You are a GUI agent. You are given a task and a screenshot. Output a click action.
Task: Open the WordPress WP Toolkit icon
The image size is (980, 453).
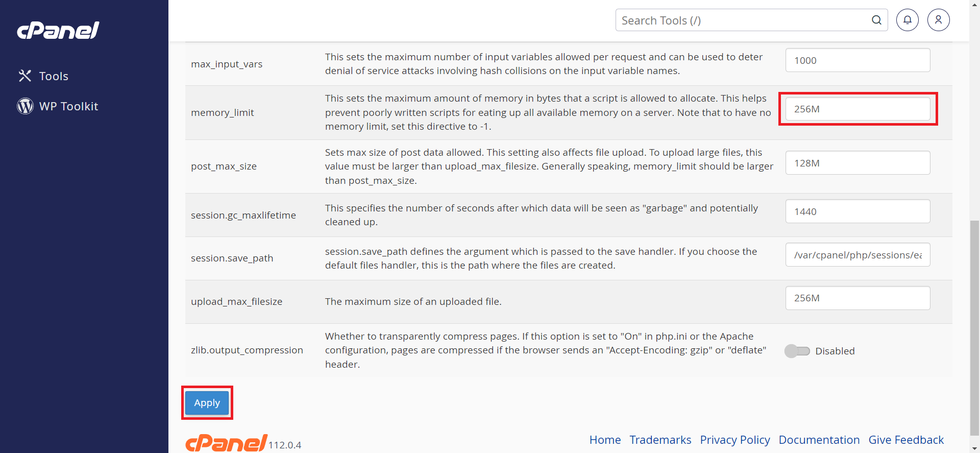tap(25, 106)
